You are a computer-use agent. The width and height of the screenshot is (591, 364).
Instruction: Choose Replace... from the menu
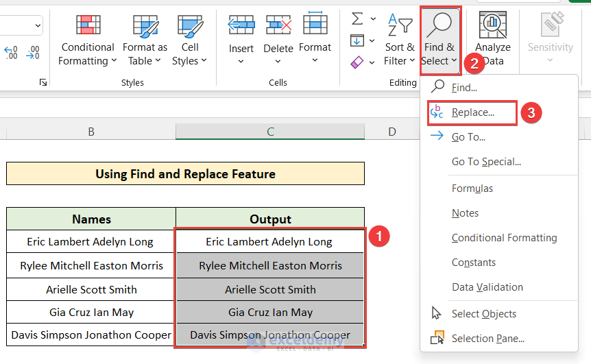(472, 112)
